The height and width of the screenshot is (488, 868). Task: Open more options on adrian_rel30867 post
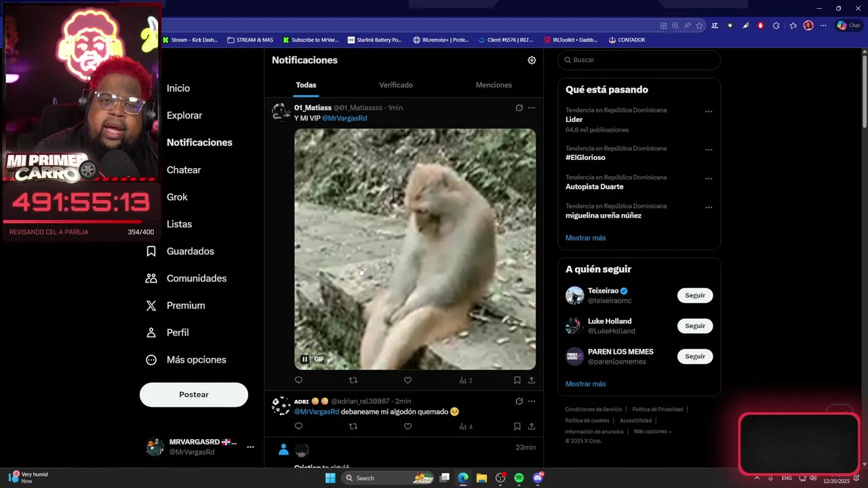[532, 401]
